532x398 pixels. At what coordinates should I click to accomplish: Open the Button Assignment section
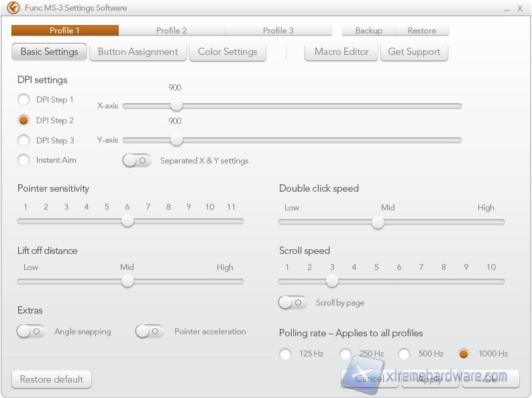click(x=138, y=52)
